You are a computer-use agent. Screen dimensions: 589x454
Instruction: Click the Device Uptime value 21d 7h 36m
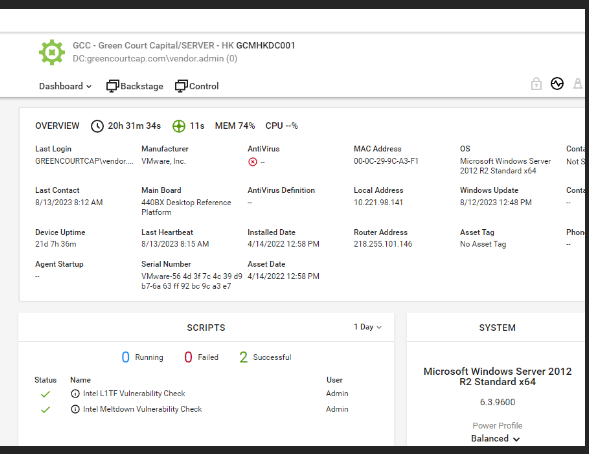(56, 244)
